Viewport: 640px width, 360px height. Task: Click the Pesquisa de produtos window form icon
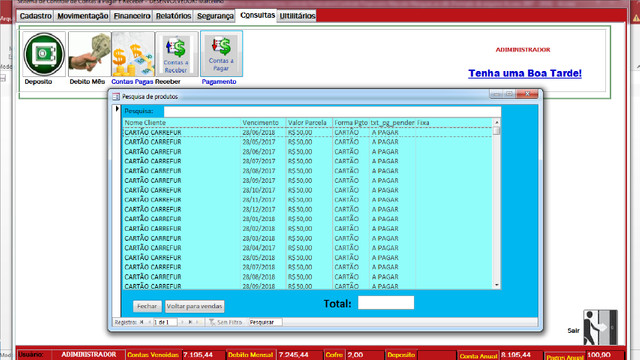coord(116,97)
